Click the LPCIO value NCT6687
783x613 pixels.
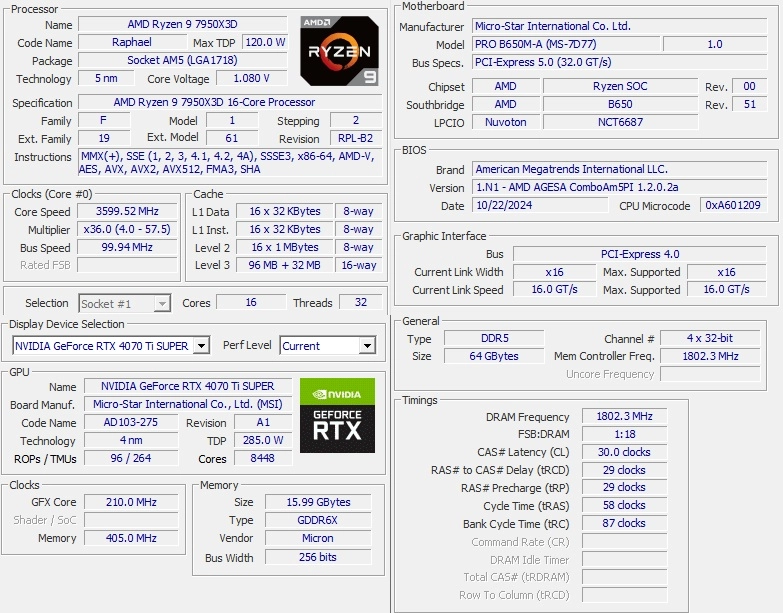point(620,122)
